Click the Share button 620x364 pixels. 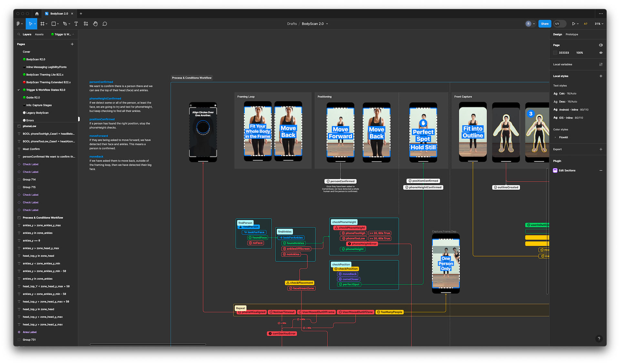544,24
